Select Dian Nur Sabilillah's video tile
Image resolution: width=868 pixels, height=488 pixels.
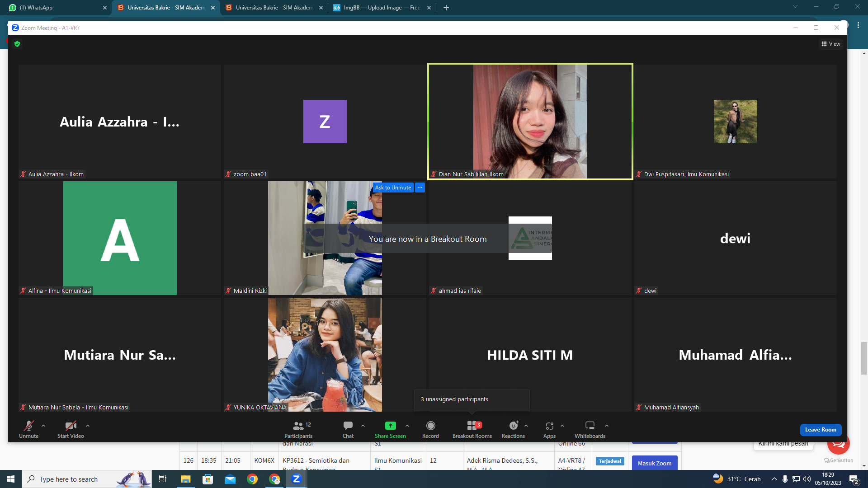tap(530, 122)
